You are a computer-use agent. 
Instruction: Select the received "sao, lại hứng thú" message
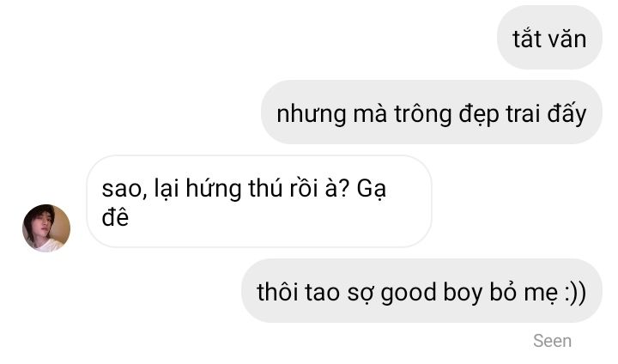(x=259, y=202)
